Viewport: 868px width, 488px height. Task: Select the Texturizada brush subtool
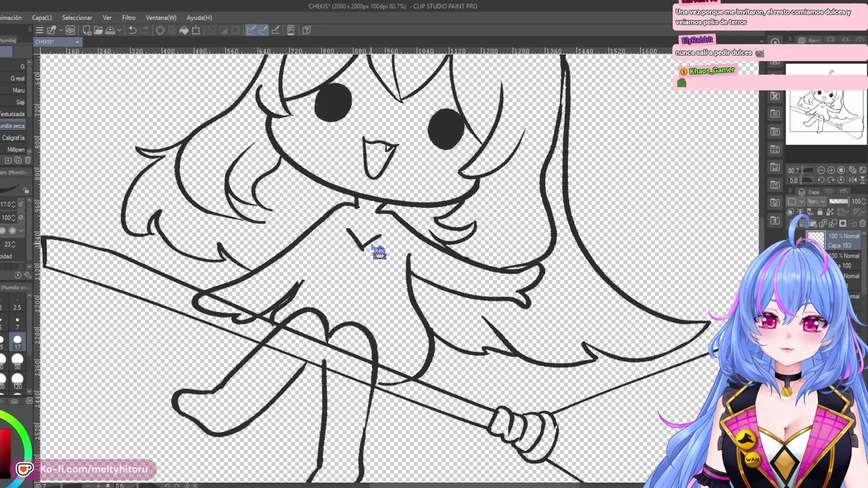click(14, 114)
